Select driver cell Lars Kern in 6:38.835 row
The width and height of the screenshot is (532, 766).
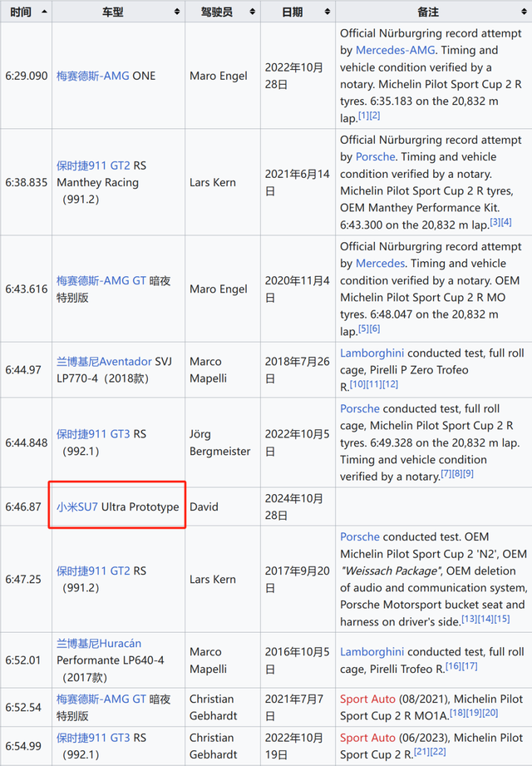pos(223,182)
